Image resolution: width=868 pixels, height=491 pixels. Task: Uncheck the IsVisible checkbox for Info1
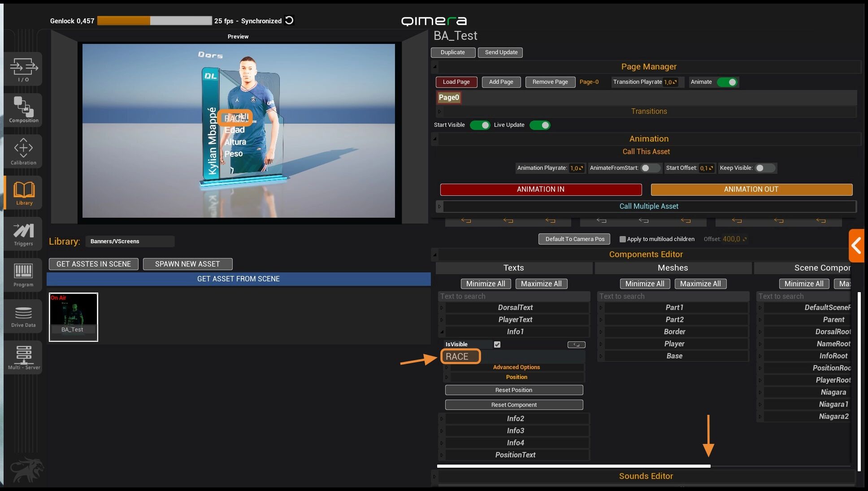point(497,345)
